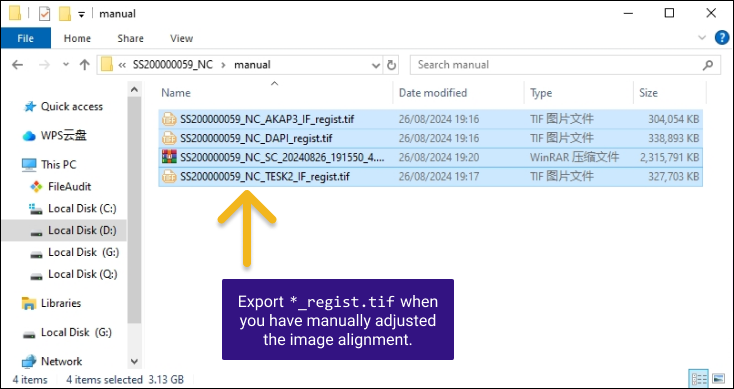
Task: Open the Recent locations dropdown arrow
Action: 66,65
